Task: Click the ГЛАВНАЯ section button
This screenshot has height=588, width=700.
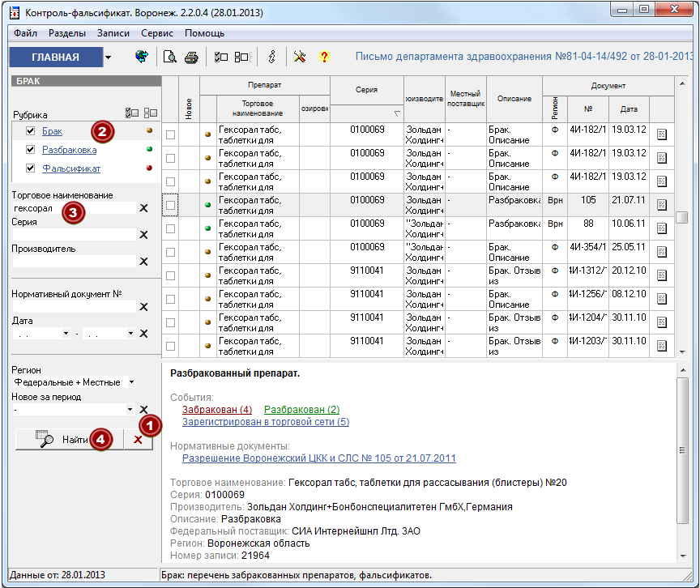Action: point(56,58)
